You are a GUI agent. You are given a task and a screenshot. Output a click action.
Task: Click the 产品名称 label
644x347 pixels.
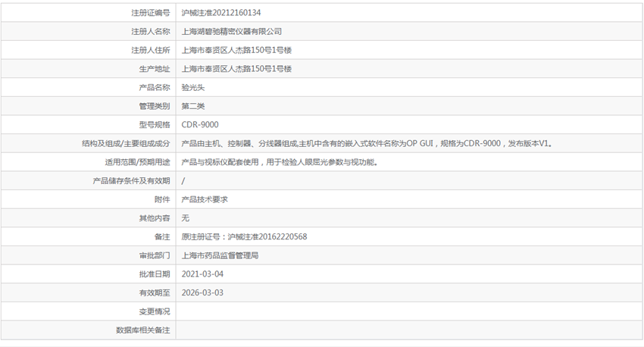155,87
